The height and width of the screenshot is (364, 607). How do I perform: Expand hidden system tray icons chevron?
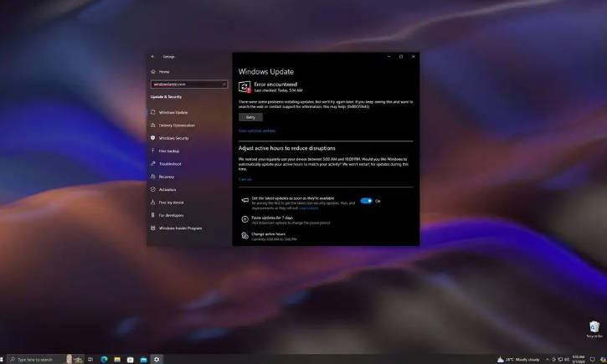point(547,359)
